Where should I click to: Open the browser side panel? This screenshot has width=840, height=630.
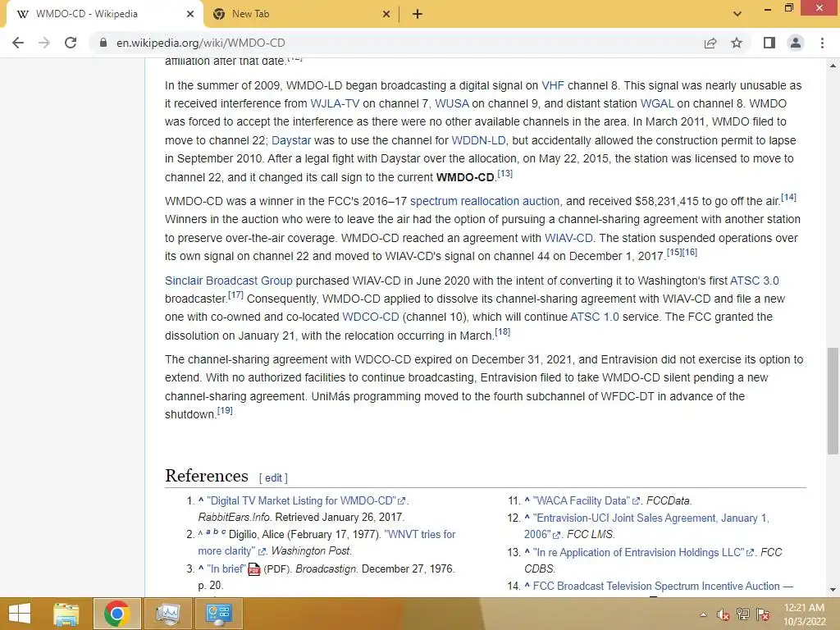tap(769, 43)
